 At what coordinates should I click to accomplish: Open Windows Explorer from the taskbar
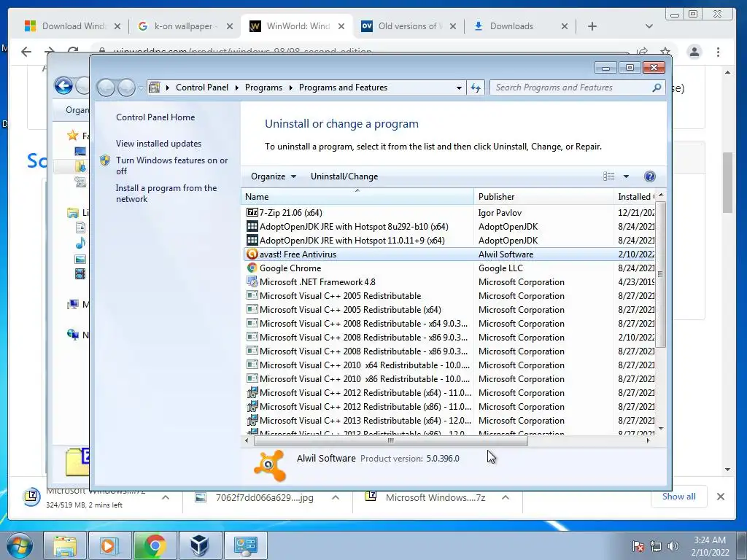[x=65, y=545]
